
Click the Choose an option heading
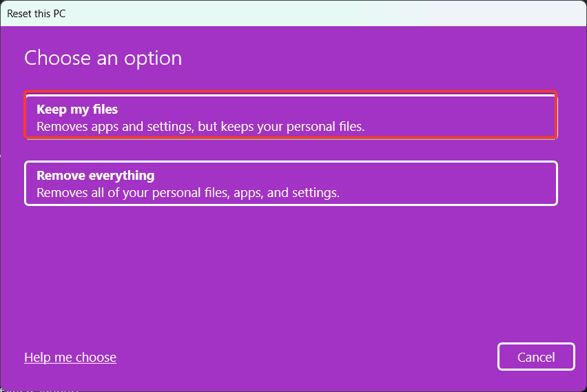pos(103,58)
